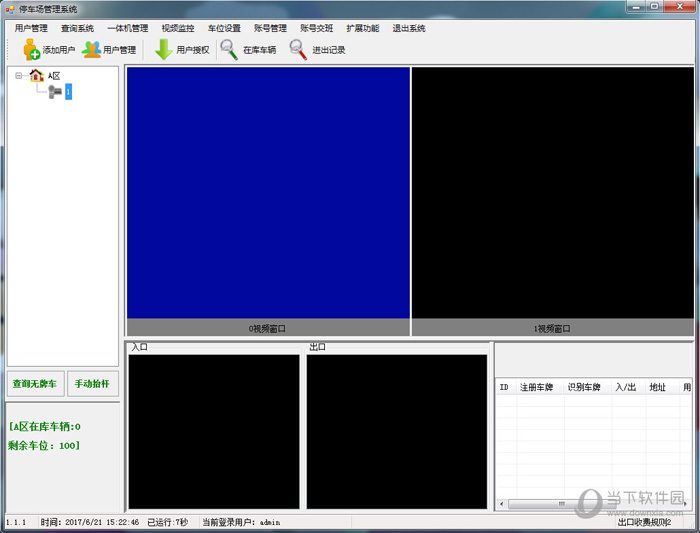This screenshot has width=700, height=533.
Task: Minimize the 停车场管理系统 window
Action: [x=636, y=7]
